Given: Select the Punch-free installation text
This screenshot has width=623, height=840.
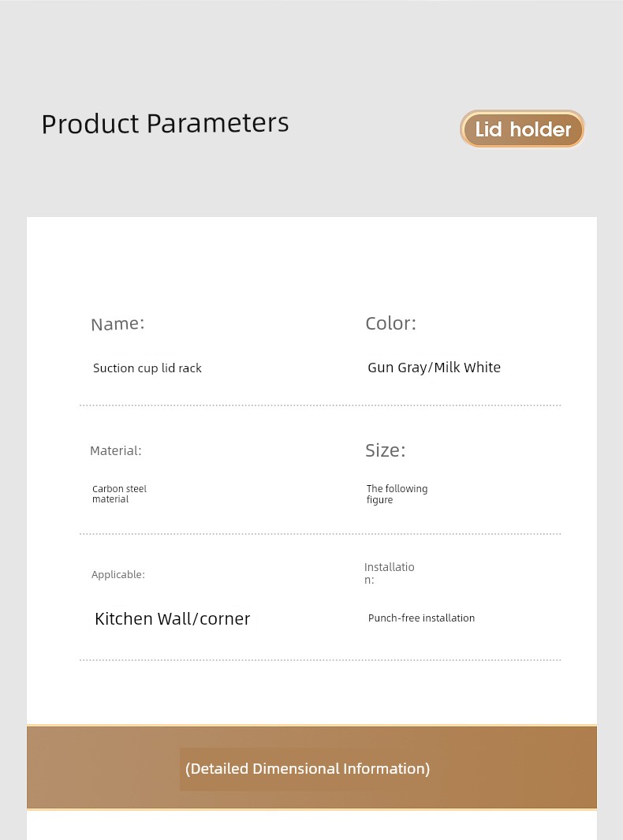Looking at the screenshot, I should point(421,618).
